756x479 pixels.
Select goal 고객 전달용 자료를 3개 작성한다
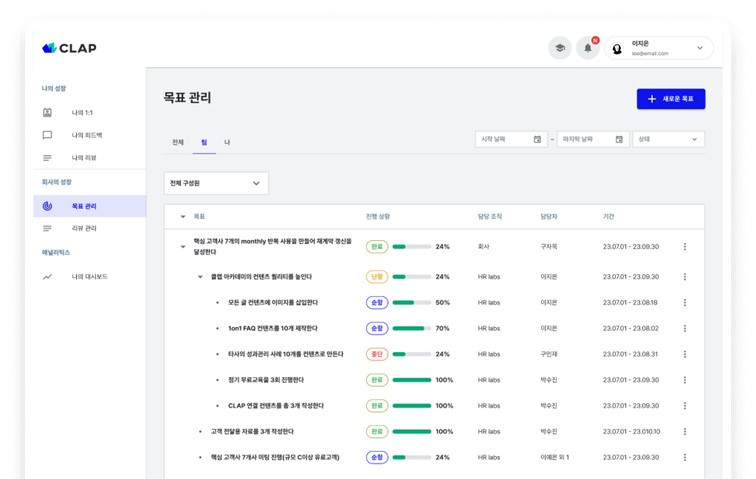(x=252, y=432)
